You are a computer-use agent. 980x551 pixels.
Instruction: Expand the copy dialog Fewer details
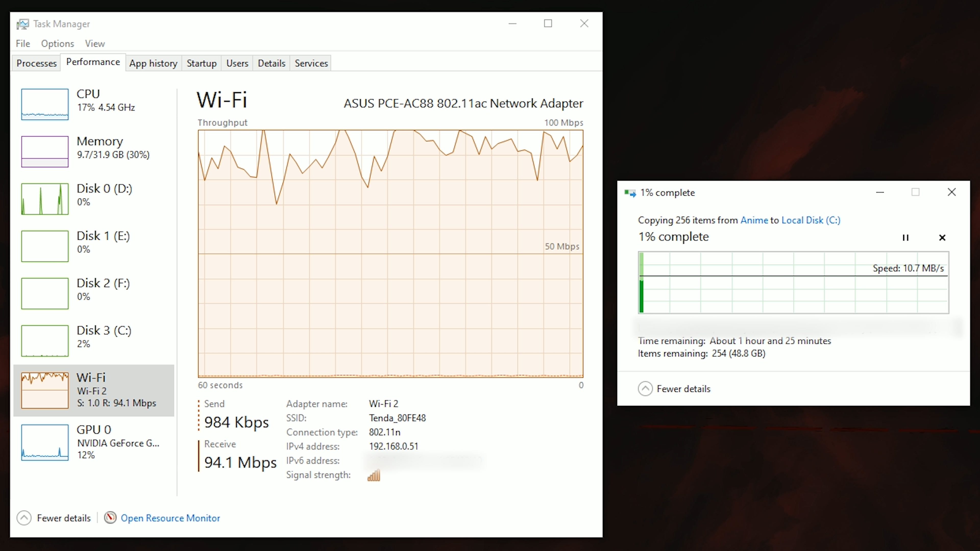click(673, 388)
